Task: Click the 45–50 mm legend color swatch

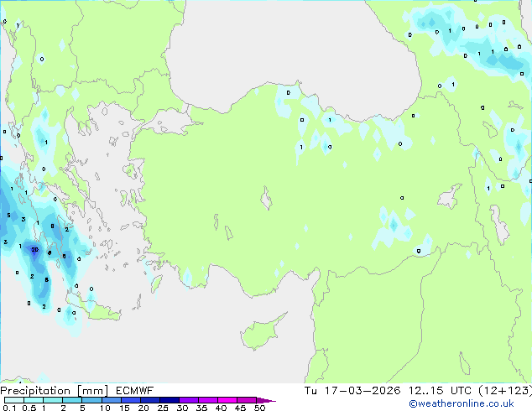Action: click(247, 400)
